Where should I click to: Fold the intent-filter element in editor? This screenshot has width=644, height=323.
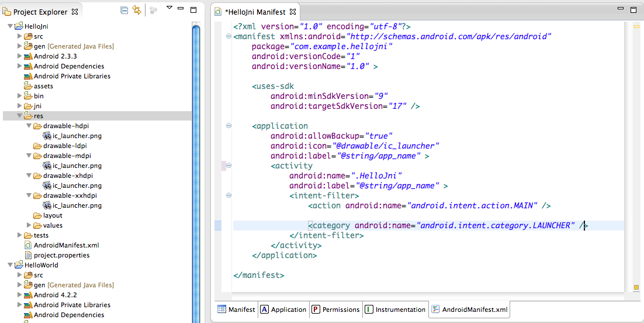tap(228, 195)
